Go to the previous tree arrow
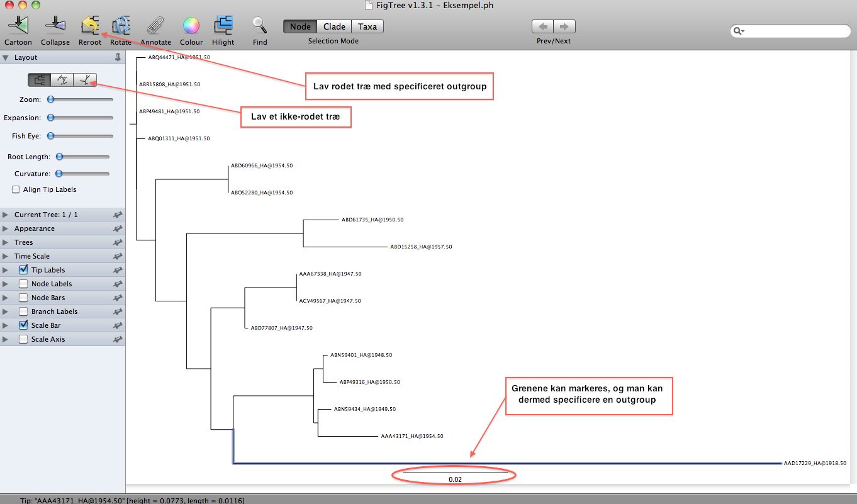The width and height of the screenshot is (857, 504). pos(543,26)
